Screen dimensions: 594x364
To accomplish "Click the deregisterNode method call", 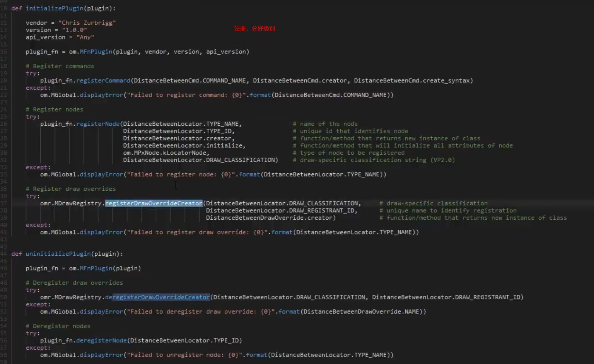I will tap(101, 340).
